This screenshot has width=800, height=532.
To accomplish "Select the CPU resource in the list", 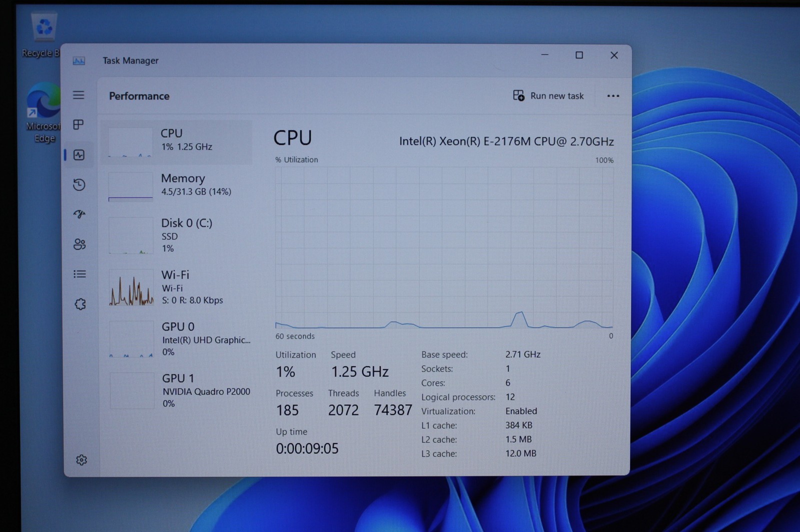I will [176, 142].
